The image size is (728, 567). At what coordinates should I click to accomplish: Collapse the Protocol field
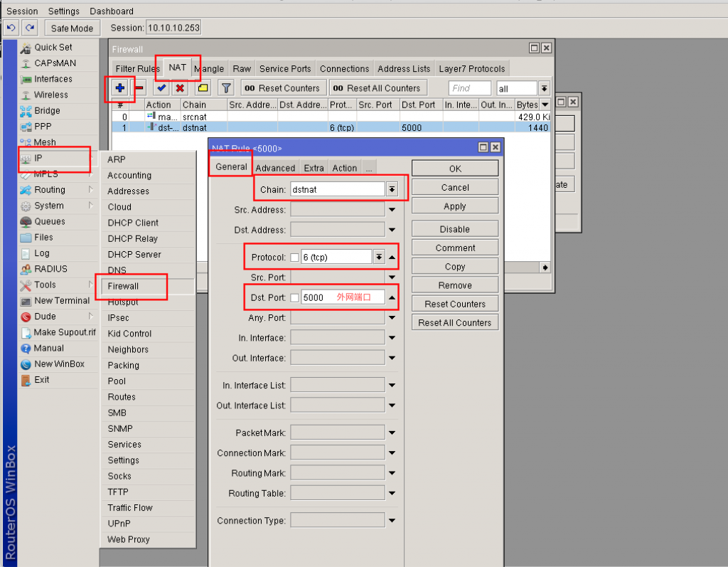(392, 257)
